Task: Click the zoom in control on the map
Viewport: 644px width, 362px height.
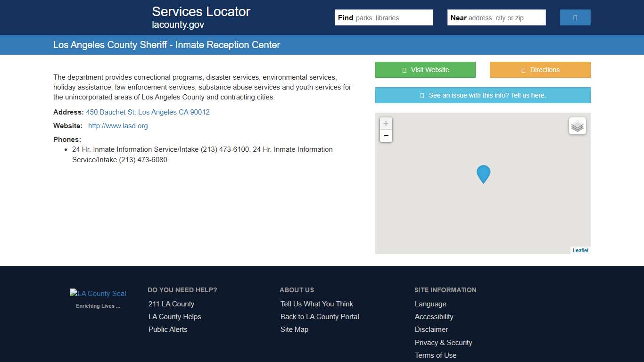Action: (x=386, y=123)
